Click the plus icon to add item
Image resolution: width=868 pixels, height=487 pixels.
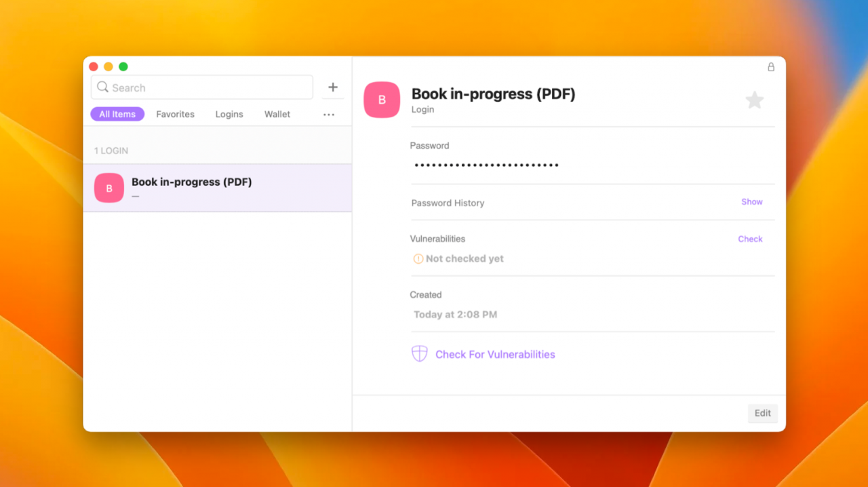[x=332, y=87]
